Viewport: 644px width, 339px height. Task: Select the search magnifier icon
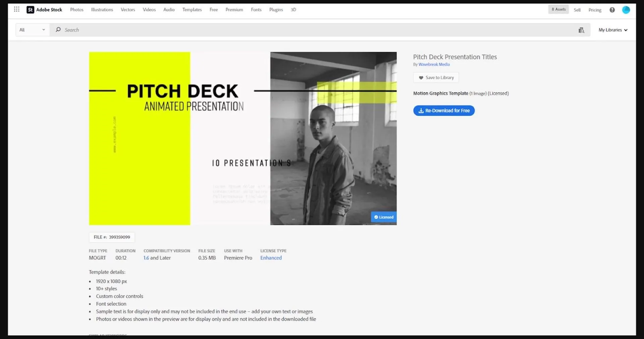pos(58,30)
